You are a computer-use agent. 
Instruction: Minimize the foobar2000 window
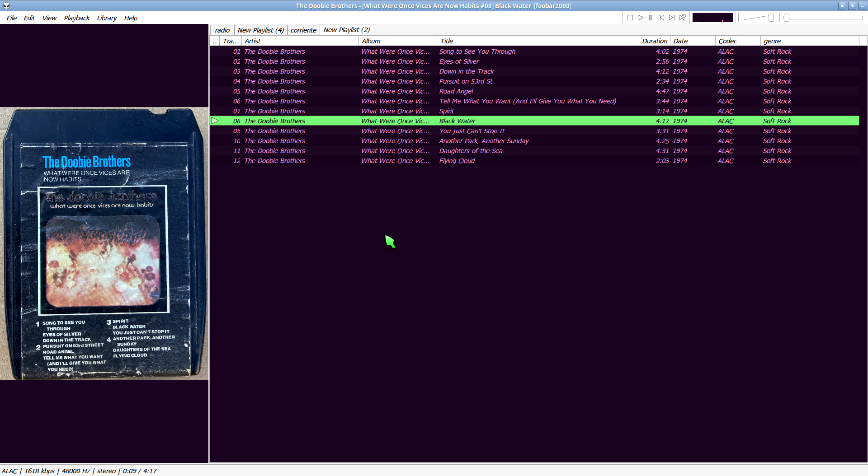click(x=862, y=6)
